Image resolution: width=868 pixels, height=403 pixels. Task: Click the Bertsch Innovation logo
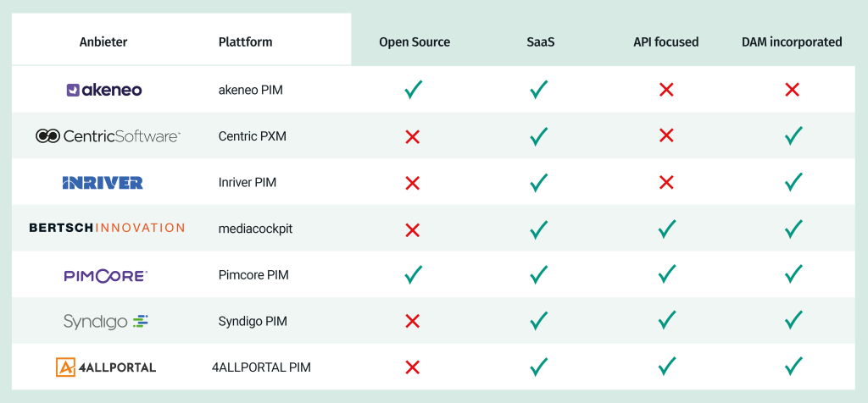[107, 228]
